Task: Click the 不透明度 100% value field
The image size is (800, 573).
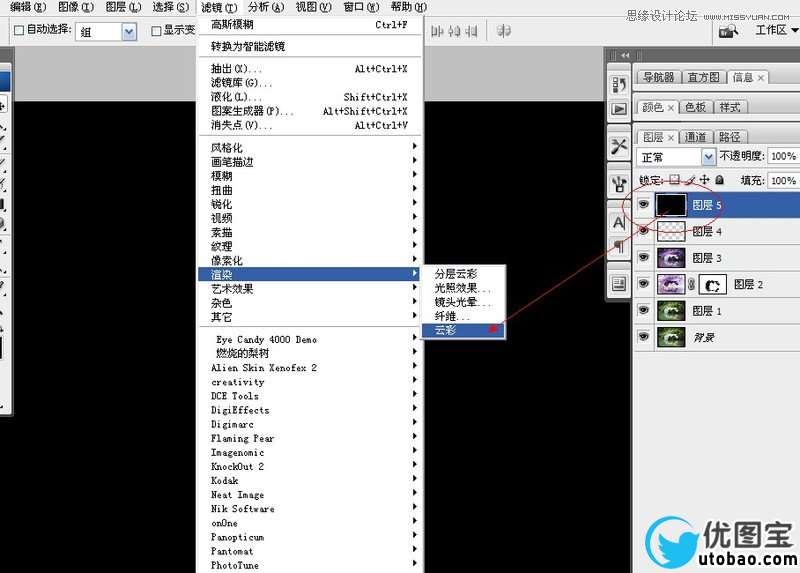Action: (x=782, y=157)
